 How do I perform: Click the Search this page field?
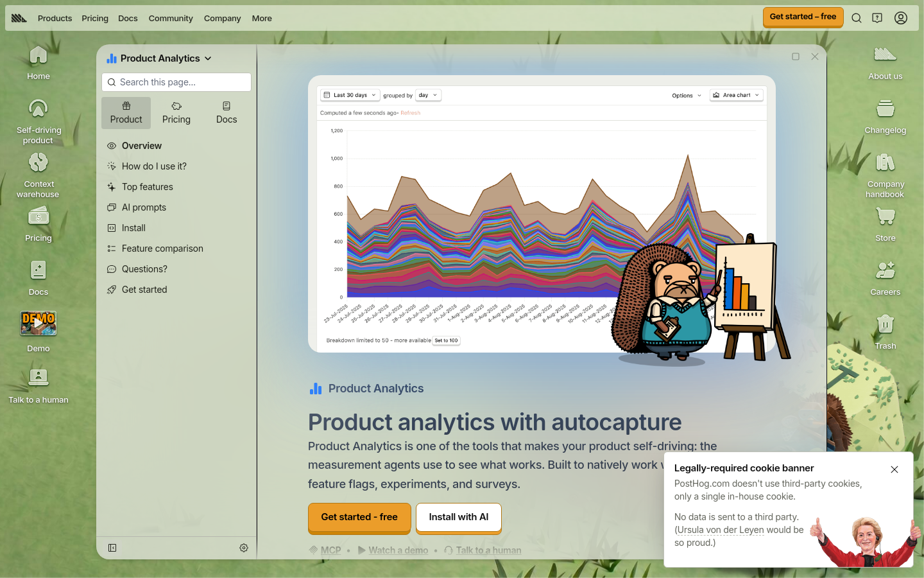click(176, 82)
